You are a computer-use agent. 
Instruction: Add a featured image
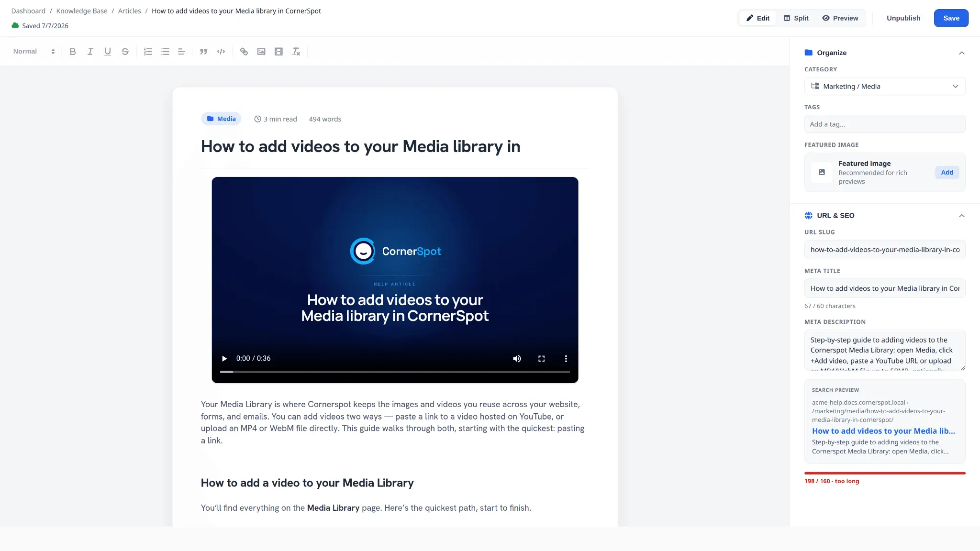point(947,173)
